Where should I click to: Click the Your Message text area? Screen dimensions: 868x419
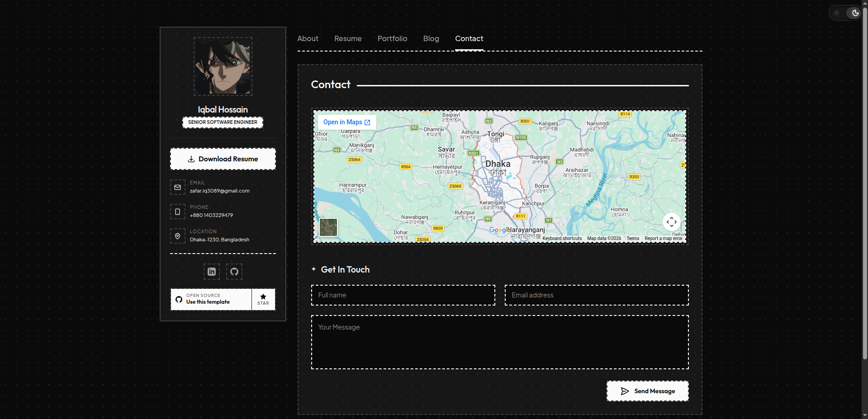pos(500,342)
